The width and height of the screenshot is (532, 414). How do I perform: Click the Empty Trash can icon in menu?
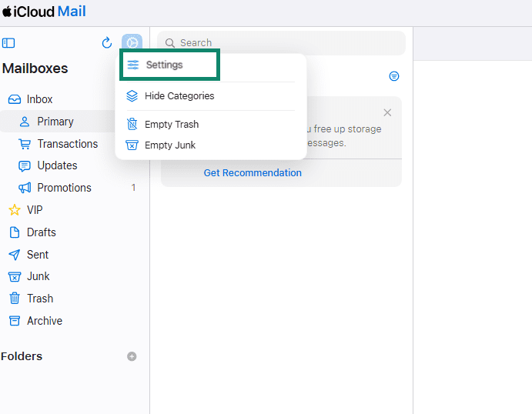132,124
